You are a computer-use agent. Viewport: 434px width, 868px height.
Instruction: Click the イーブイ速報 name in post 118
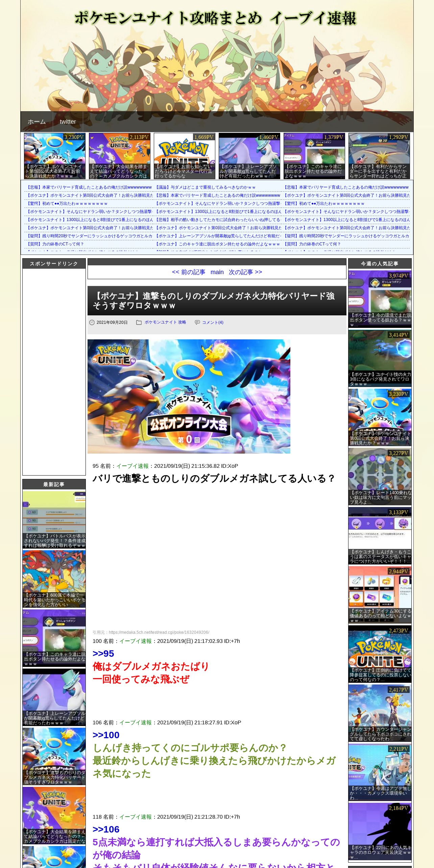point(136,817)
